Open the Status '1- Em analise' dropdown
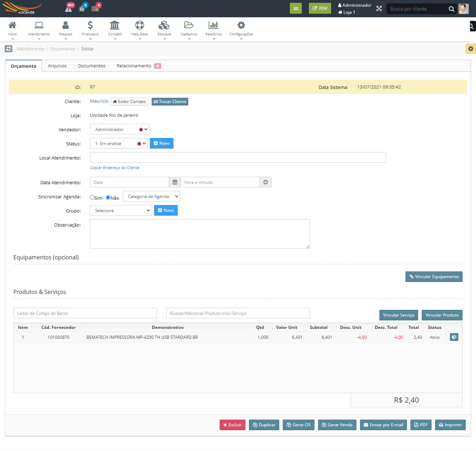Image resolution: width=476 pixels, height=451 pixels. [x=119, y=143]
